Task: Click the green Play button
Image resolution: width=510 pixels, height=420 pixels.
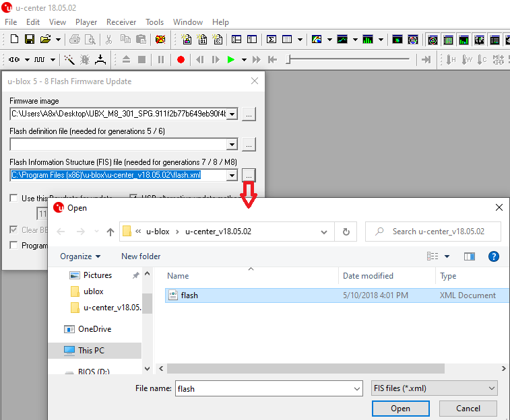Action: [231, 60]
